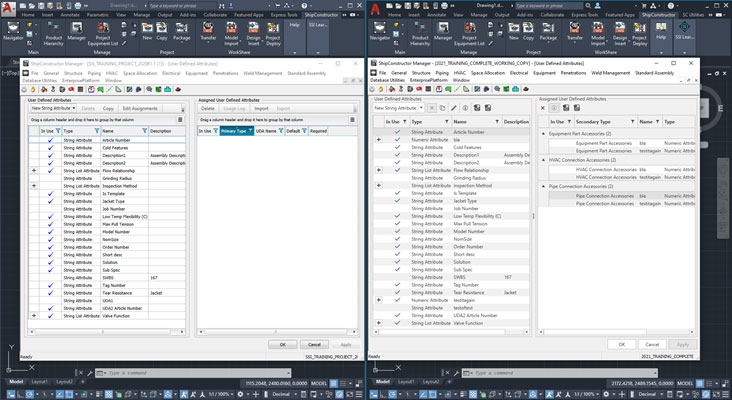Click New project icon in the left ribbon
This screenshot has height=400, width=732.
pos(147,31)
